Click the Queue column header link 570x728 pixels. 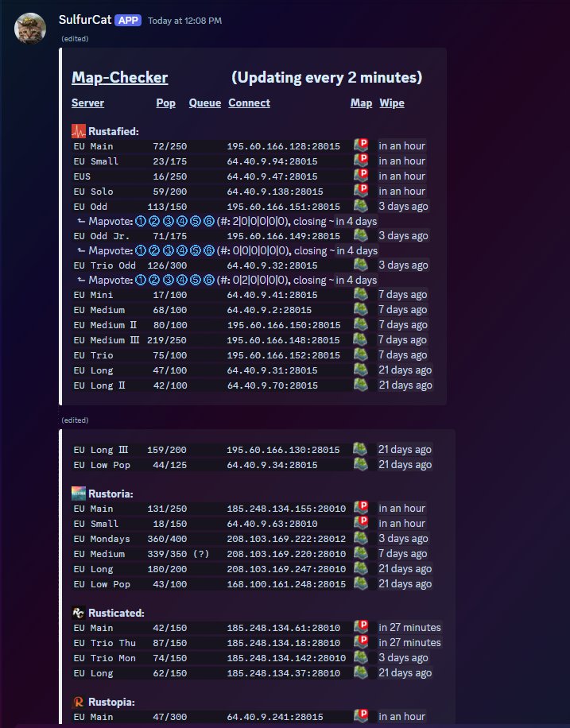pos(205,103)
